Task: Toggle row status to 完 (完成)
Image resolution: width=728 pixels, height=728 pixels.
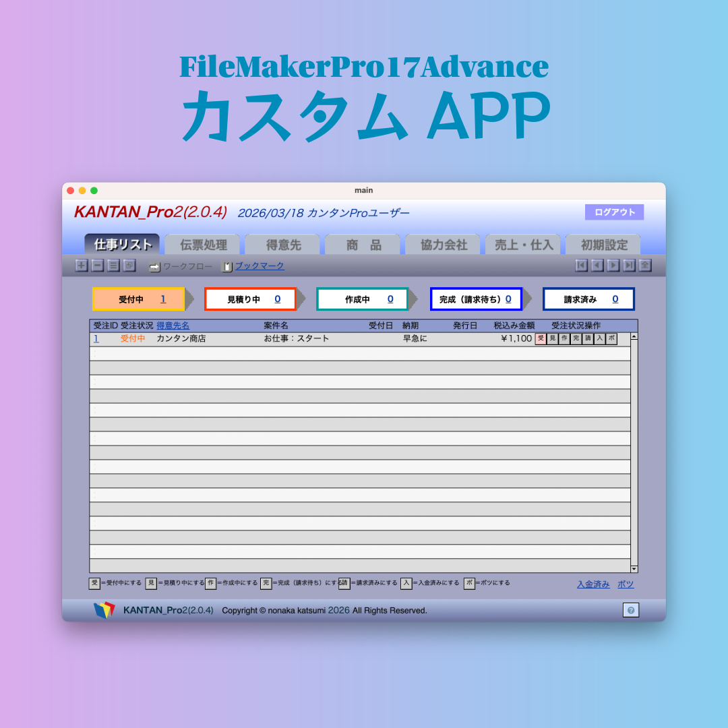Action: 576,338
